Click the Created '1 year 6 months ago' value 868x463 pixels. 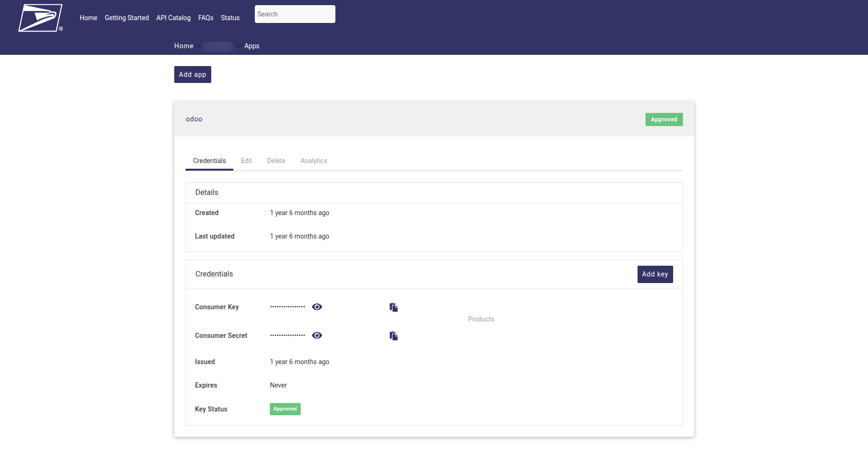click(x=299, y=213)
